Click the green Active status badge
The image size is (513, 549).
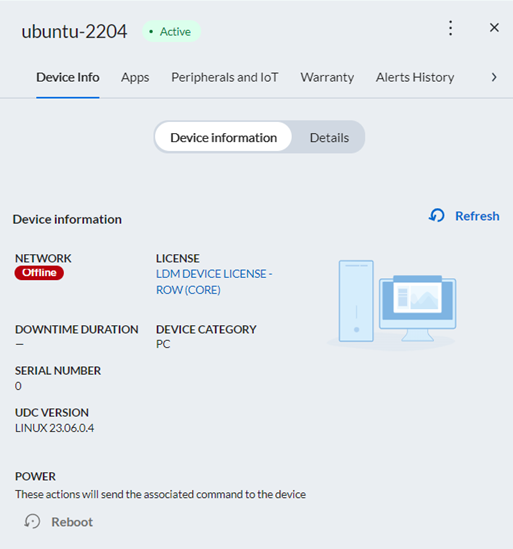pos(171,32)
